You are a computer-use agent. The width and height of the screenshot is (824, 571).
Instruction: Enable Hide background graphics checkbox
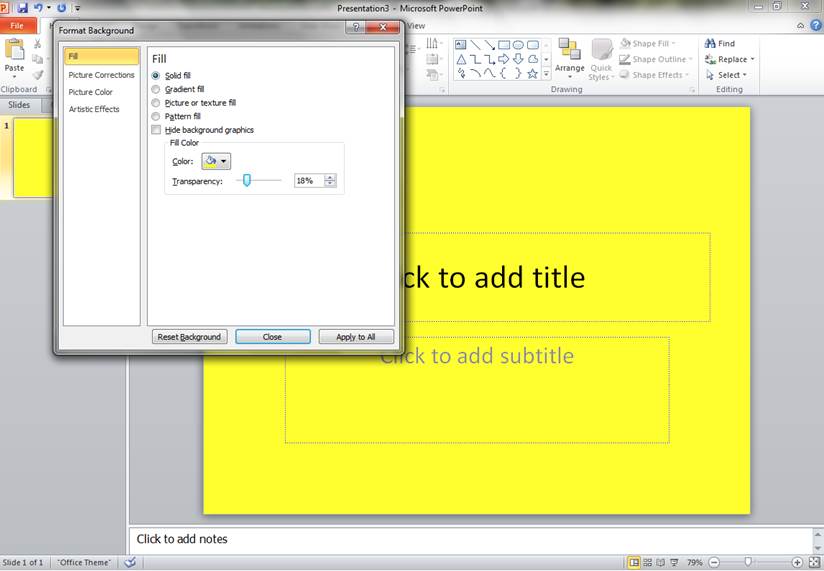coord(155,130)
